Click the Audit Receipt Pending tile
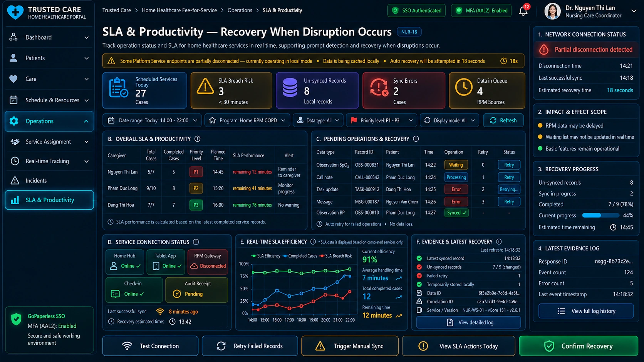 coord(196,290)
